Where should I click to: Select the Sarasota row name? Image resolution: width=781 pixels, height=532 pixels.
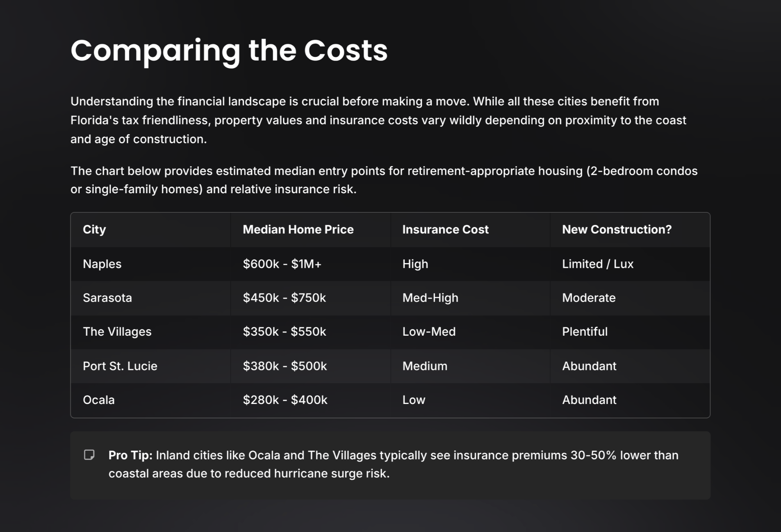point(107,298)
